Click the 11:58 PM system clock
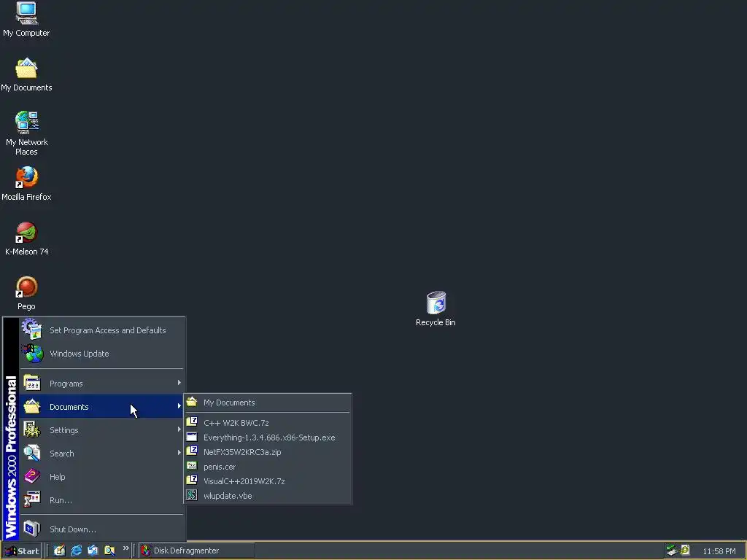 pyautogui.click(x=719, y=551)
